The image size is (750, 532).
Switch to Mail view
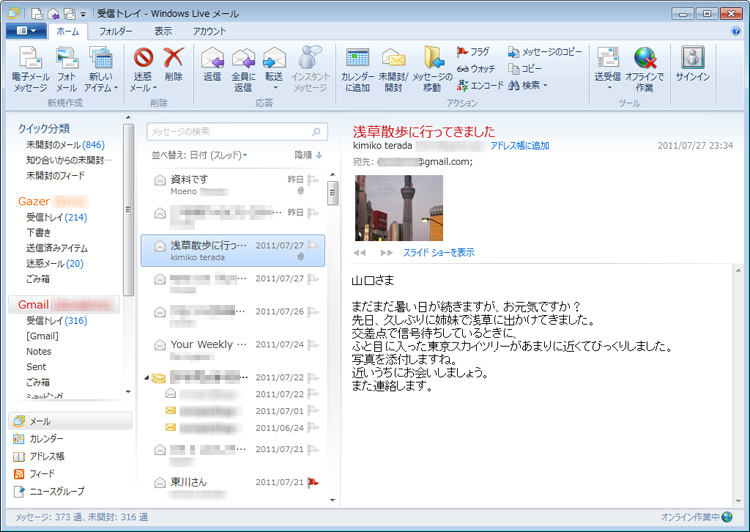70,421
